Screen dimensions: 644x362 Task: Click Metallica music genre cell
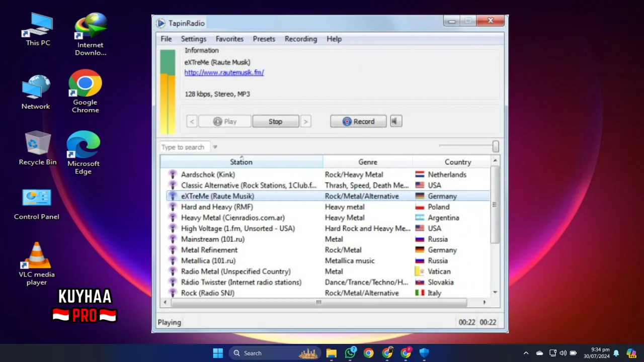click(350, 260)
